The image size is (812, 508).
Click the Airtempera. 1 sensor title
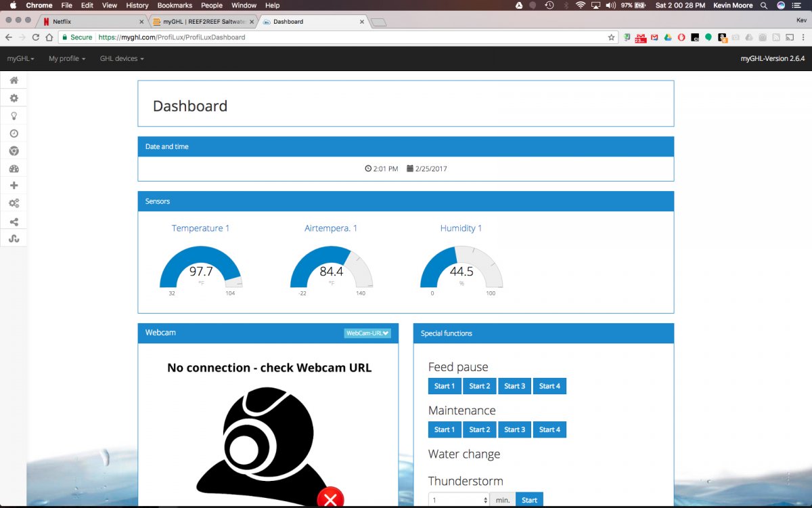point(331,228)
